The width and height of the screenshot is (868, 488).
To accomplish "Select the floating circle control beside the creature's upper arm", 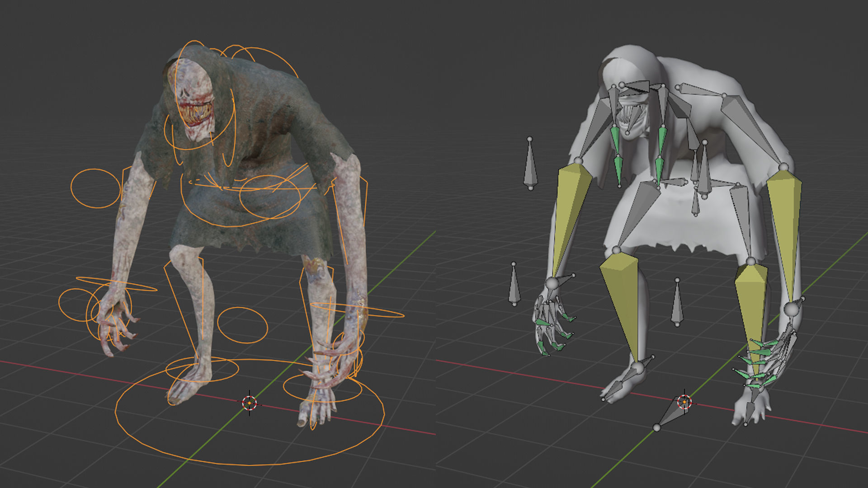I will click(96, 188).
